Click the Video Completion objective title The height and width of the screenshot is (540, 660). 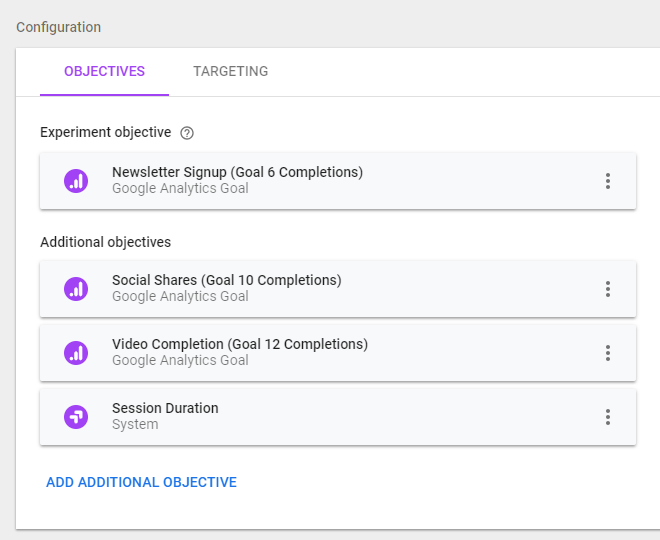point(240,344)
